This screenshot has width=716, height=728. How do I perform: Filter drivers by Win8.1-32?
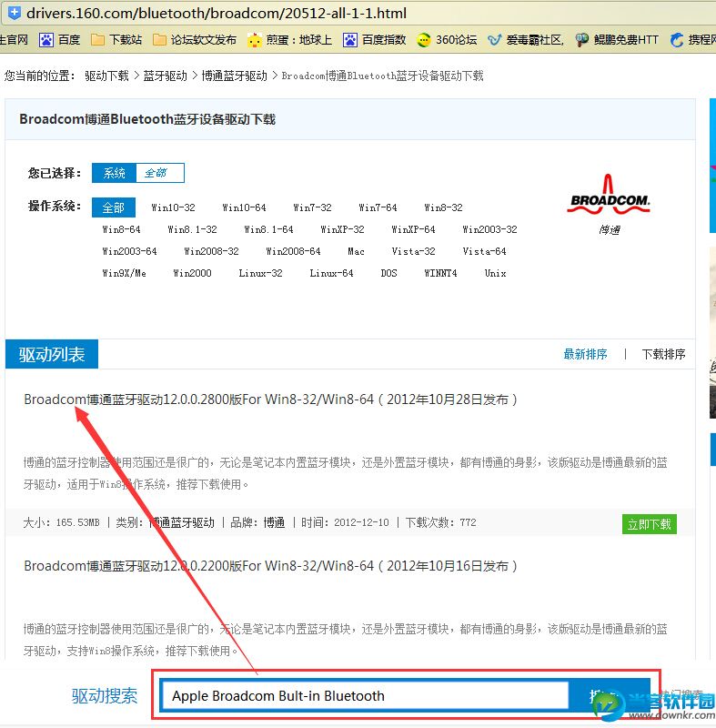pyautogui.click(x=192, y=229)
